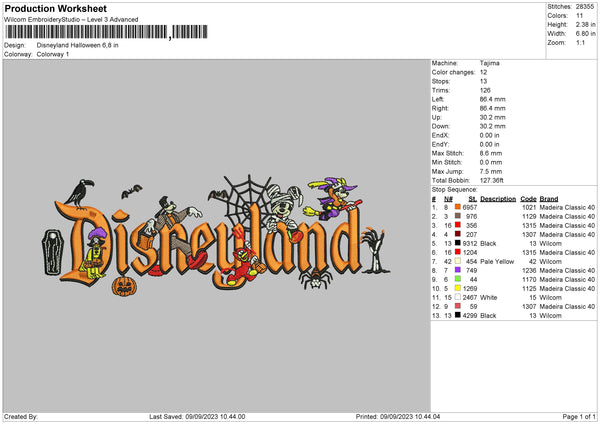Click the Disneyland Halloween embroidery design preview
600x424 pixels.
tap(216, 236)
